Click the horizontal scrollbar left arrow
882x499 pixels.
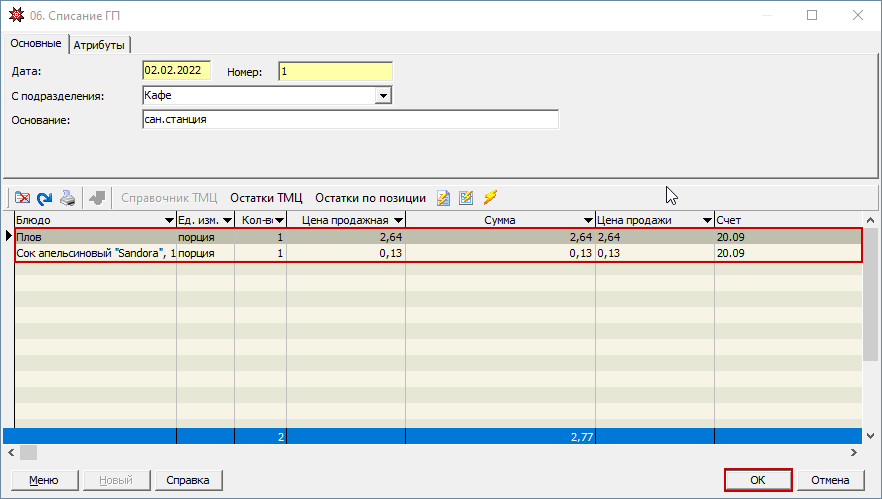[11, 452]
